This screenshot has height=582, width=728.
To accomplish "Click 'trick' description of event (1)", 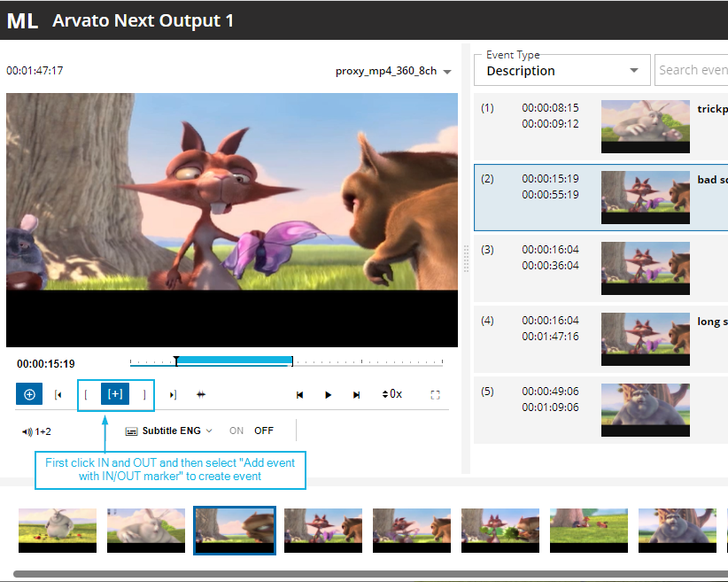I will pyautogui.click(x=712, y=109).
